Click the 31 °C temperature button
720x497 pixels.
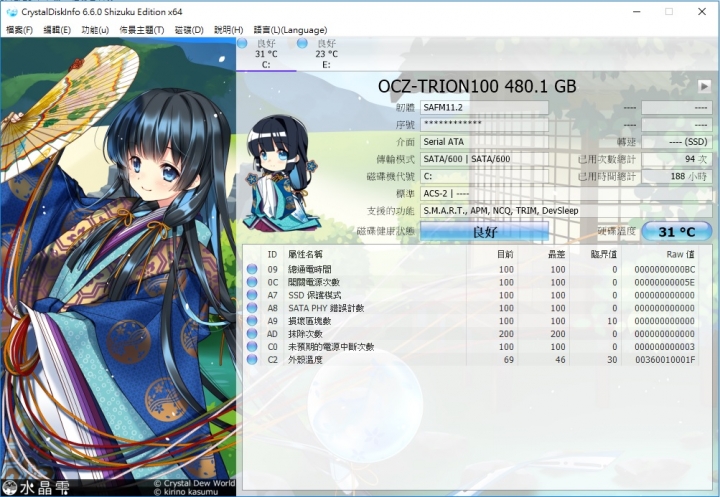pyautogui.click(x=676, y=232)
